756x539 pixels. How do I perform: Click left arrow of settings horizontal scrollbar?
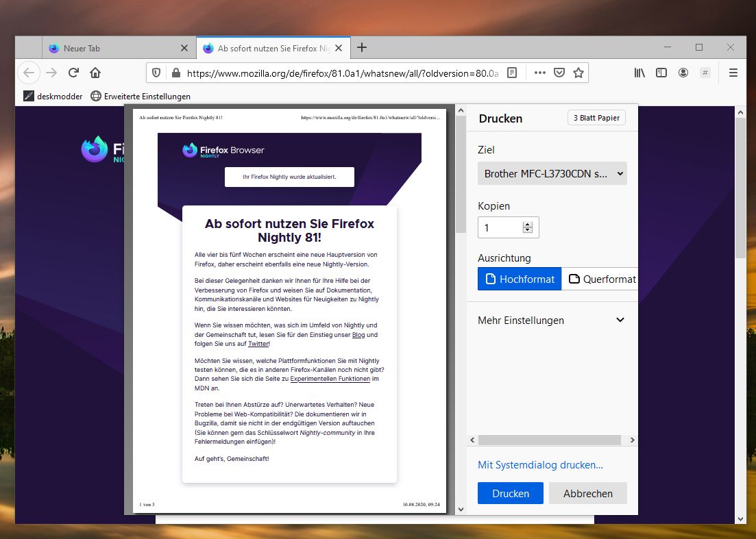(472, 440)
